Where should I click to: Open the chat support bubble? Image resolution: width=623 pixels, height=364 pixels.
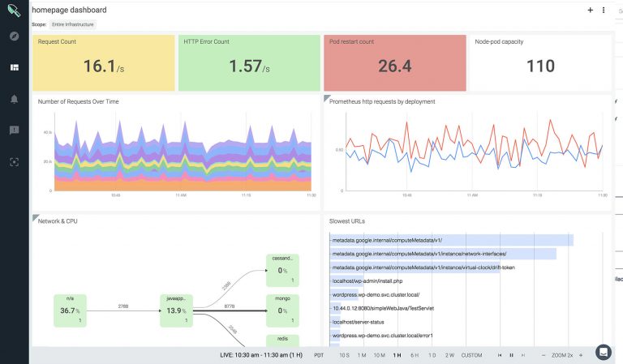coord(603,352)
